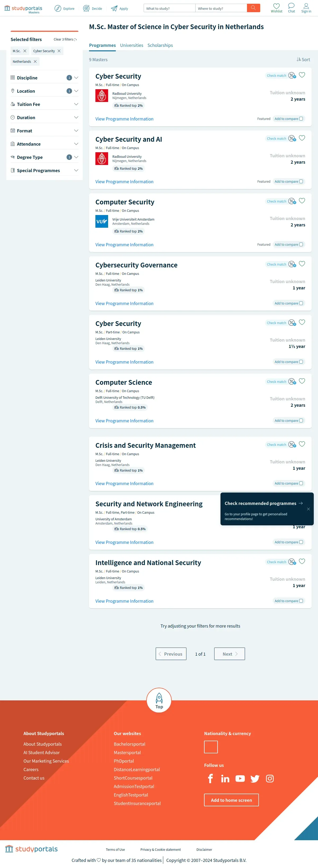Tick Add to compare for Crisis and Security Management

[x=301, y=483]
